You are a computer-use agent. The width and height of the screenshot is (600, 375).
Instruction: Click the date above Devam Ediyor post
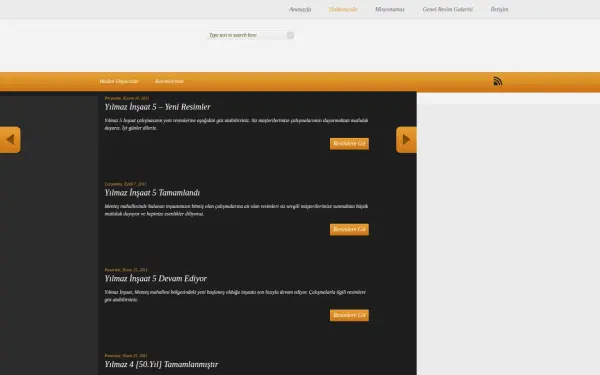click(126, 269)
